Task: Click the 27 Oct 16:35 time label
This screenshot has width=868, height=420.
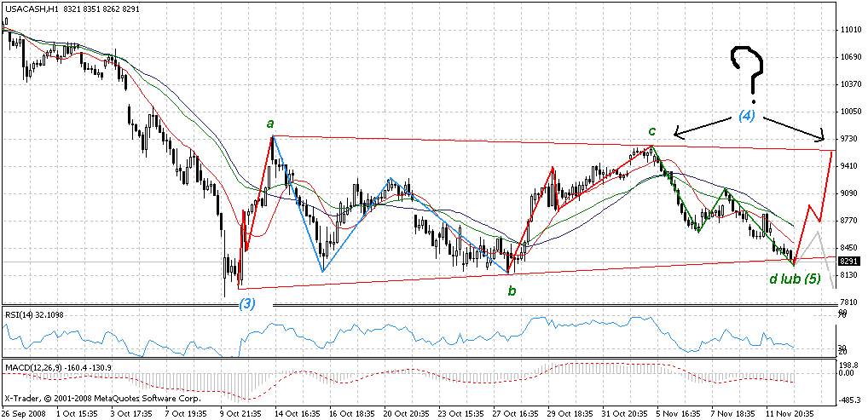Action: tap(515, 413)
